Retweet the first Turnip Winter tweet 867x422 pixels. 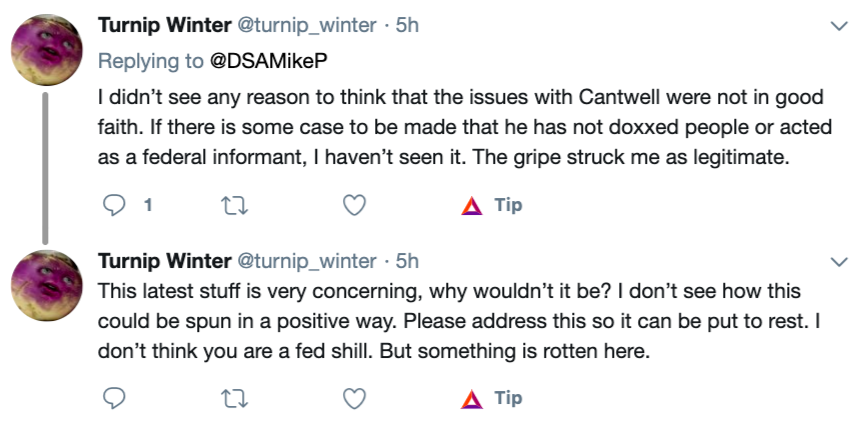click(232, 205)
